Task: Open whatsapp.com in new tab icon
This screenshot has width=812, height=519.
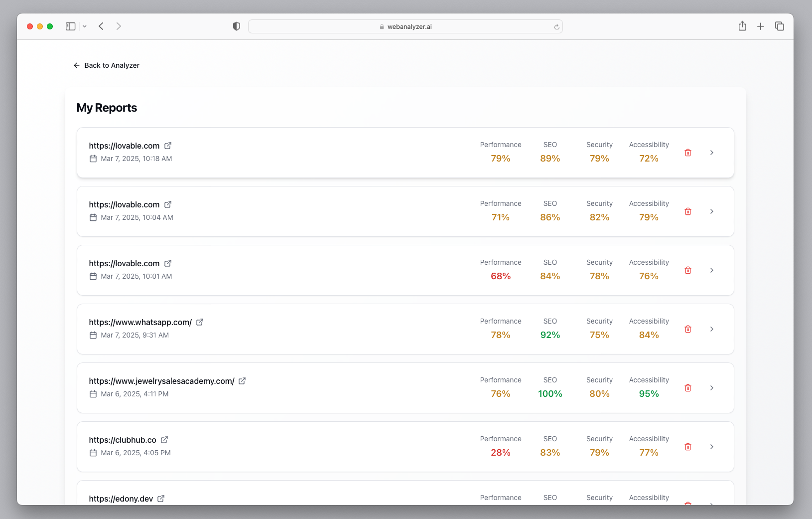Action: 200,322
